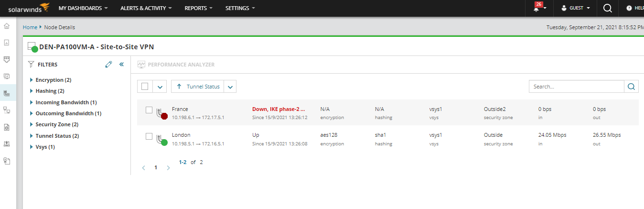Edit filters with the pencil icon
Screen dimensions: 644x209
(x=108, y=64)
